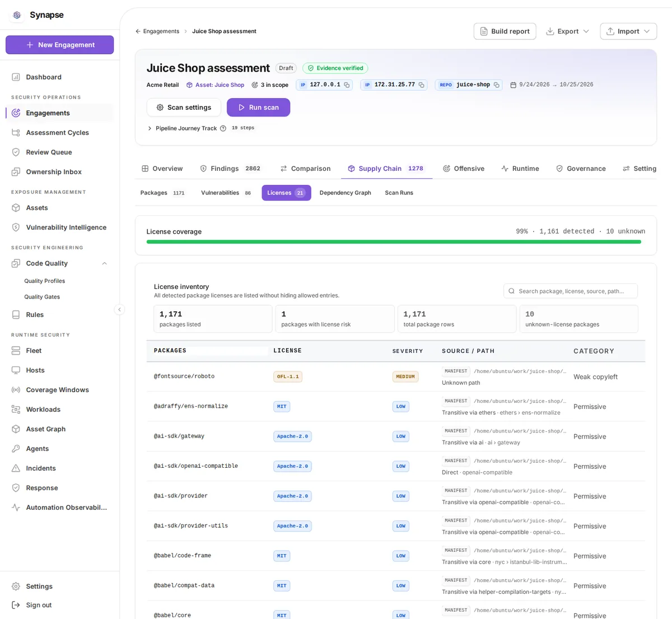This screenshot has height=619, width=672.
Task: Click the 3 in scope indicator
Action: [x=270, y=85]
